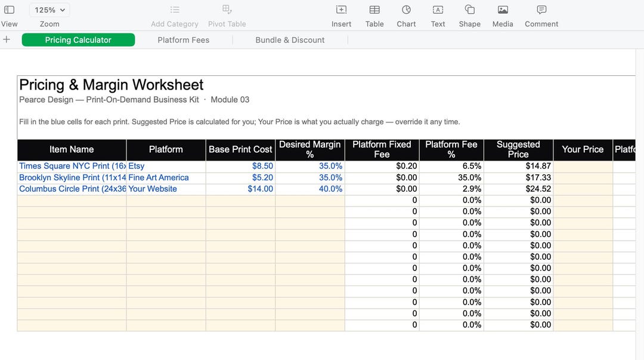Click the Desired Margin % column header
This screenshot has width=644, height=360.
coord(310,150)
